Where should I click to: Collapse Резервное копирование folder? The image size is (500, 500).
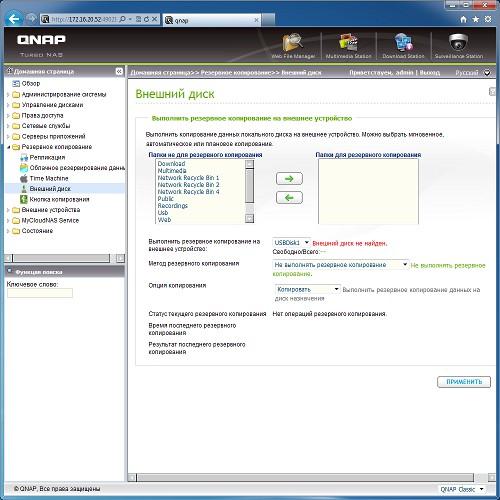[x=8, y=147]
